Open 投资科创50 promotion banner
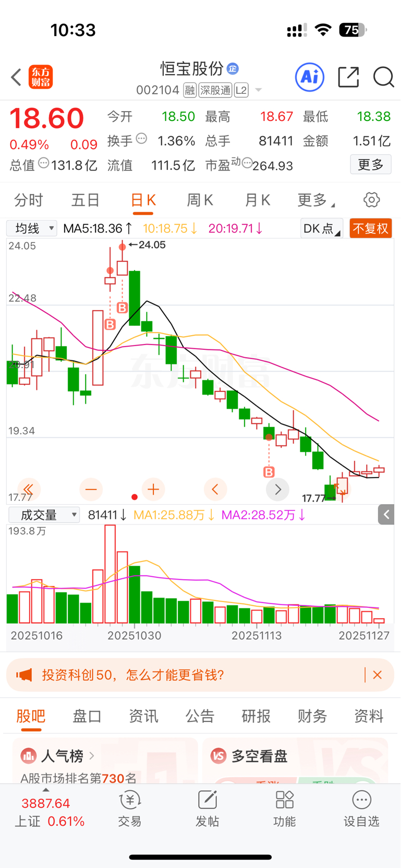This screenshot has width=401, height=868. click(x=200, y=675)
